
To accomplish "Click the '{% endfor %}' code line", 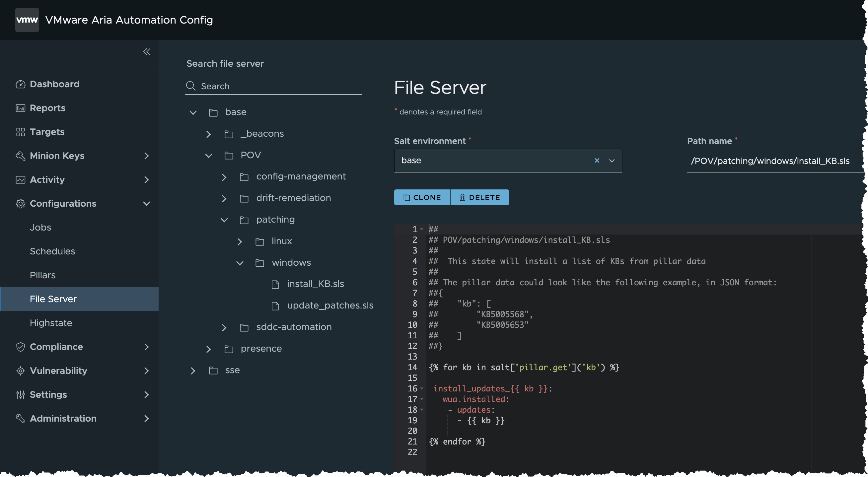I will pos(457,442).
